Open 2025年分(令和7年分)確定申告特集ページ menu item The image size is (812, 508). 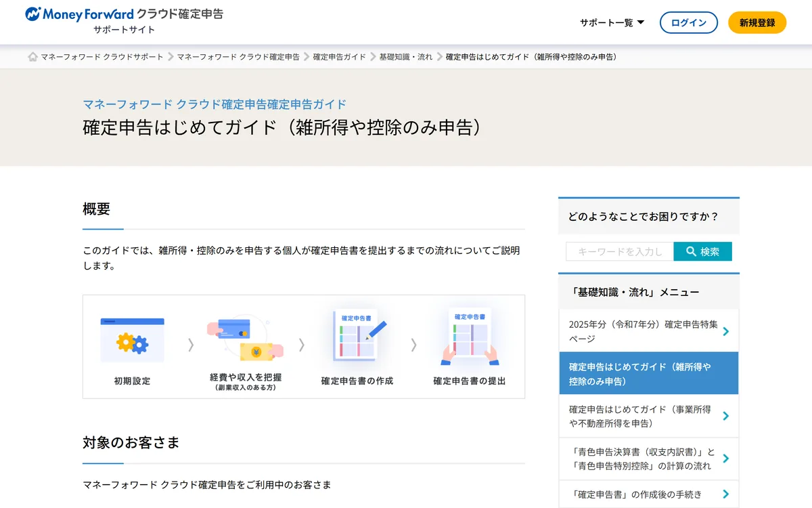pyautogui.click(x=649, y=331)
